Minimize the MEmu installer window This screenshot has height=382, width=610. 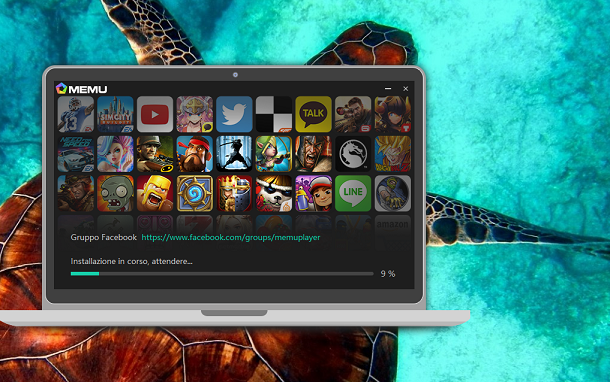(x=388, y=89)
